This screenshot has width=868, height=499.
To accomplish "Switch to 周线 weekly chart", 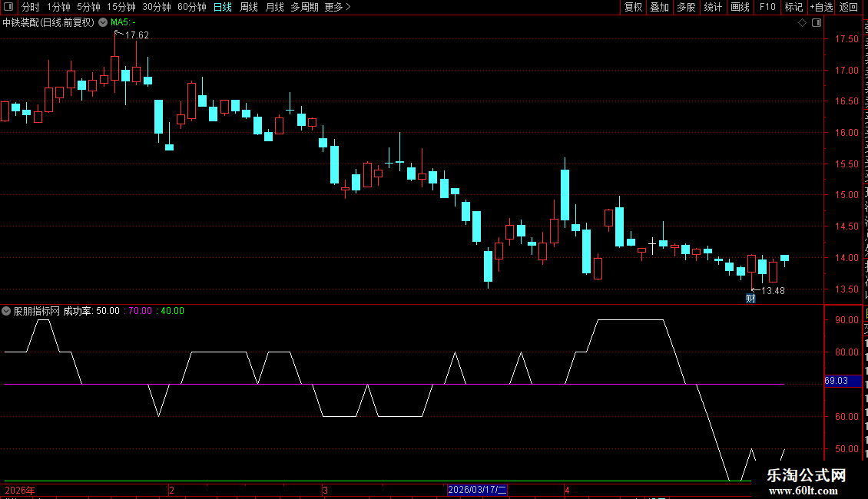I will point(249,7).
